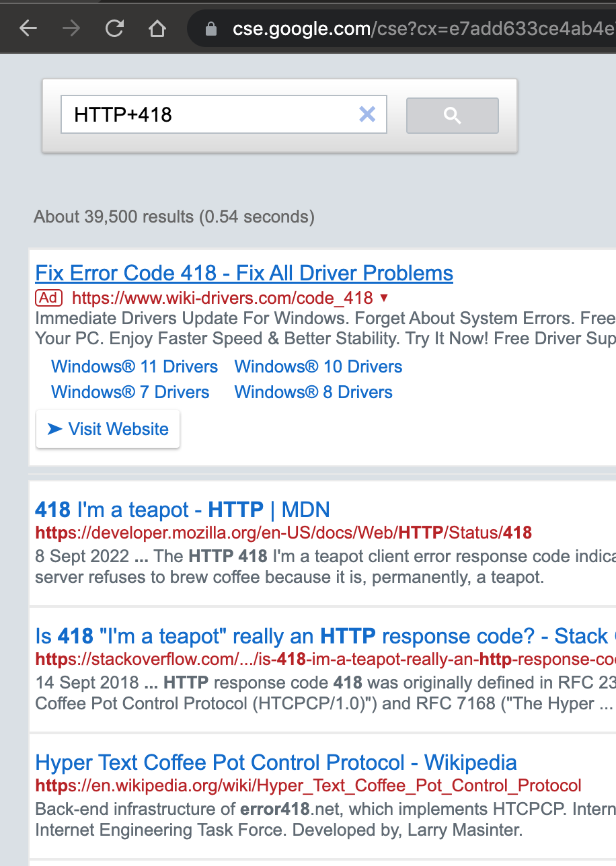Click the stackoverflow.com result URL

(325, 660)
